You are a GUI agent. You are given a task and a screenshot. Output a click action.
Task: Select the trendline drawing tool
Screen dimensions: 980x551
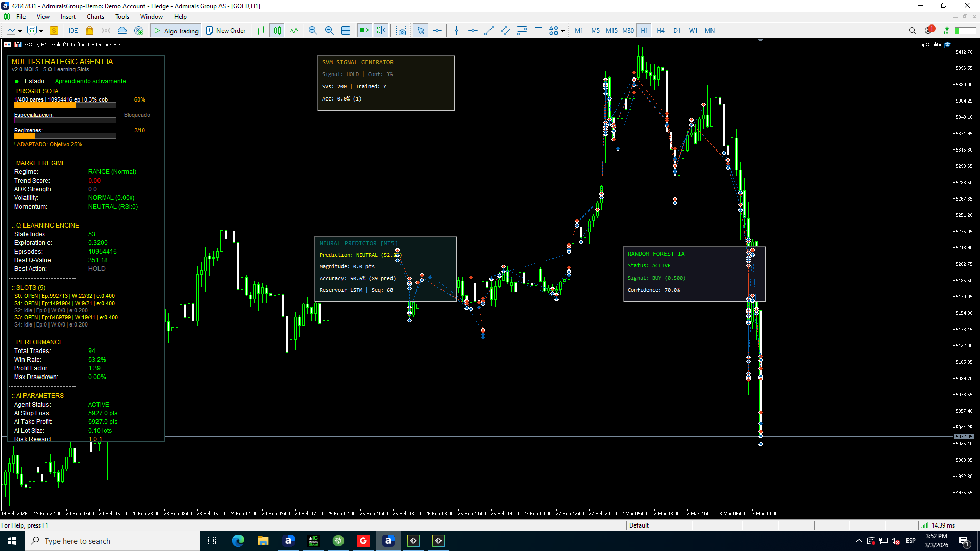click(x=489, y=31)
